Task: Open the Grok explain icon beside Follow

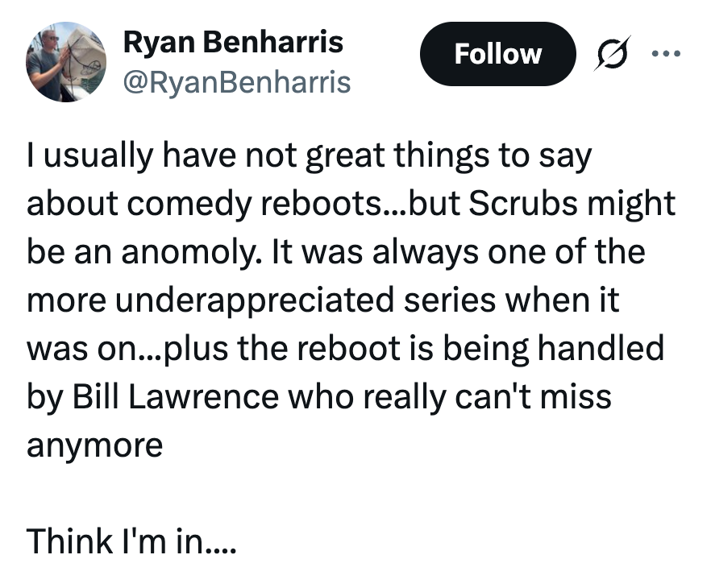Action: click(612, 55)
